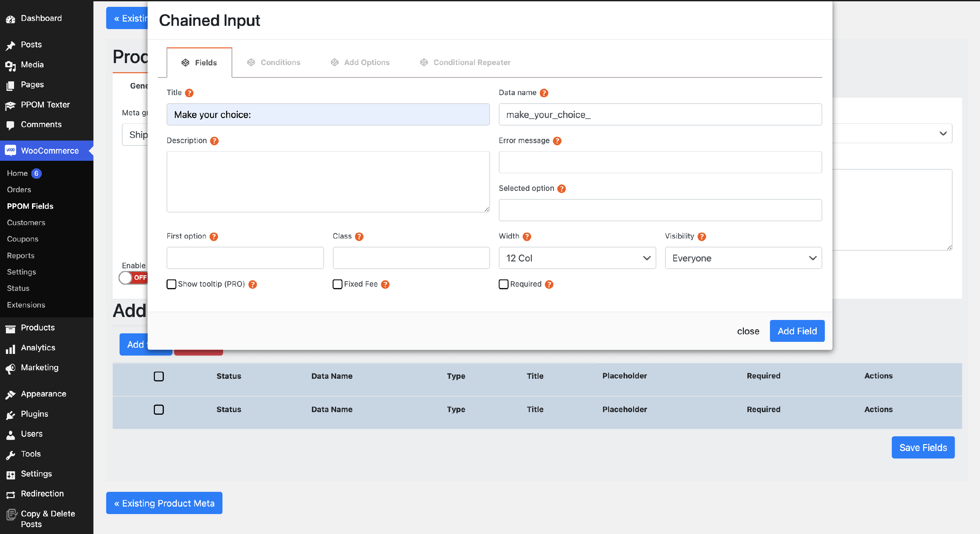Open the Width 12 Col dropdown
This screenshot has width=980, height=534.
click(x=577, y=258)
